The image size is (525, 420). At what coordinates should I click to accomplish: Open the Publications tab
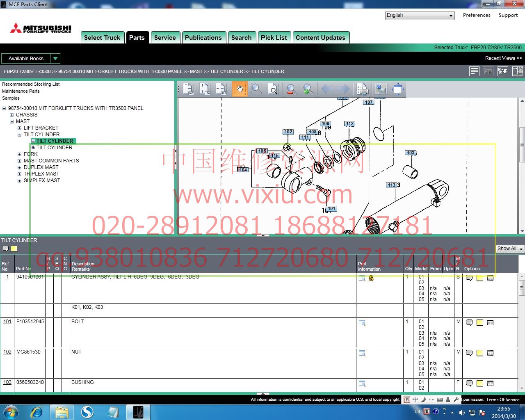click(203, 38)
